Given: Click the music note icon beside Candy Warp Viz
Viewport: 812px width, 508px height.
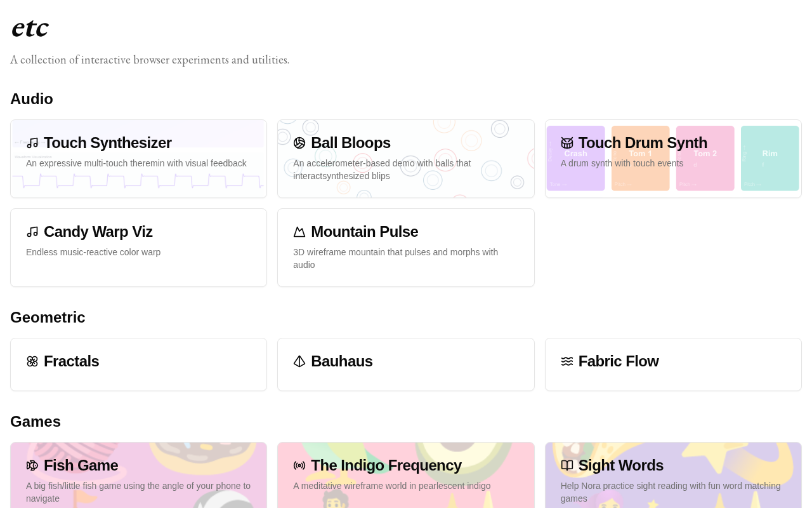Looking at the screenshot, I should click(32, 232).
